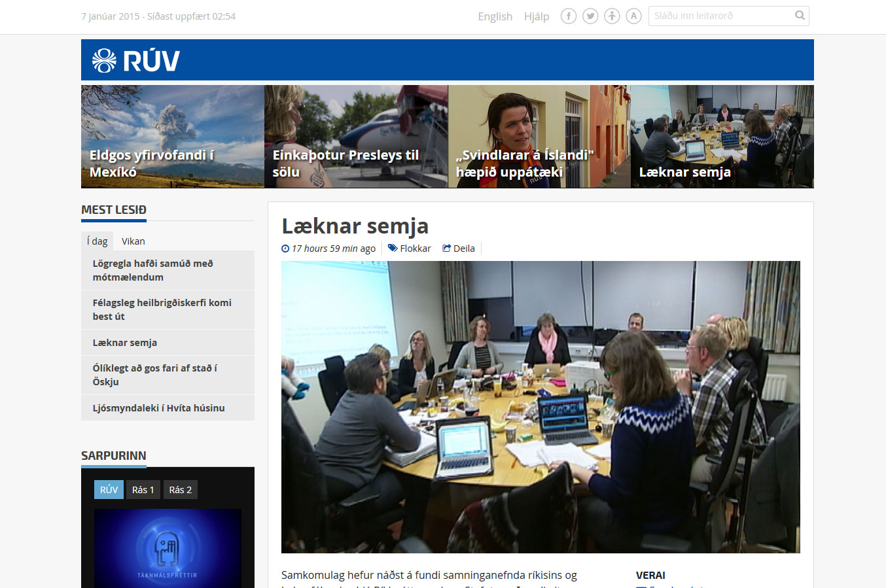Click the accessibility person icon

[612, 16]
